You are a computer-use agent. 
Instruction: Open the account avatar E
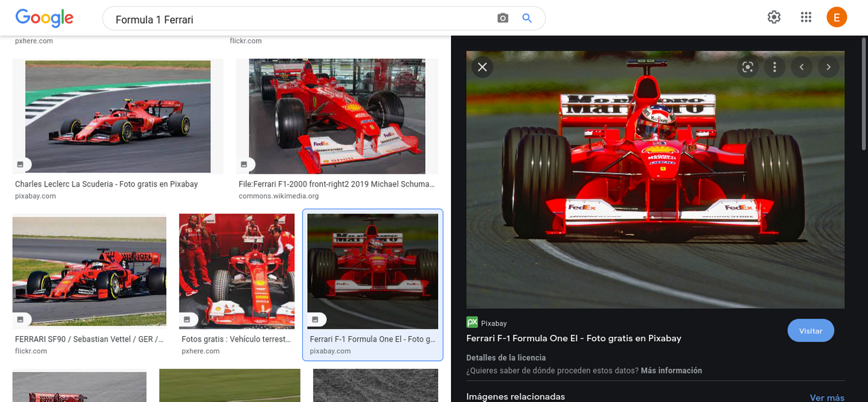pos(837,18)
